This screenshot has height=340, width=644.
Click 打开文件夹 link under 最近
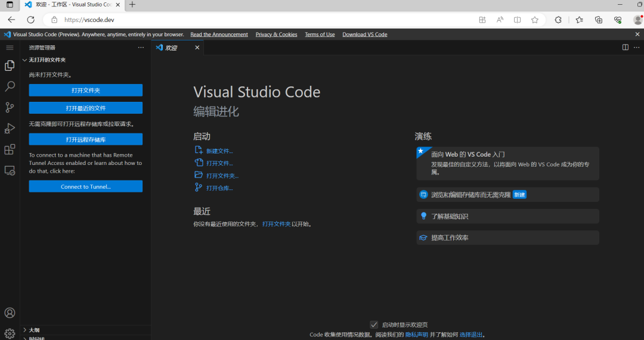(x=277, y=224)
